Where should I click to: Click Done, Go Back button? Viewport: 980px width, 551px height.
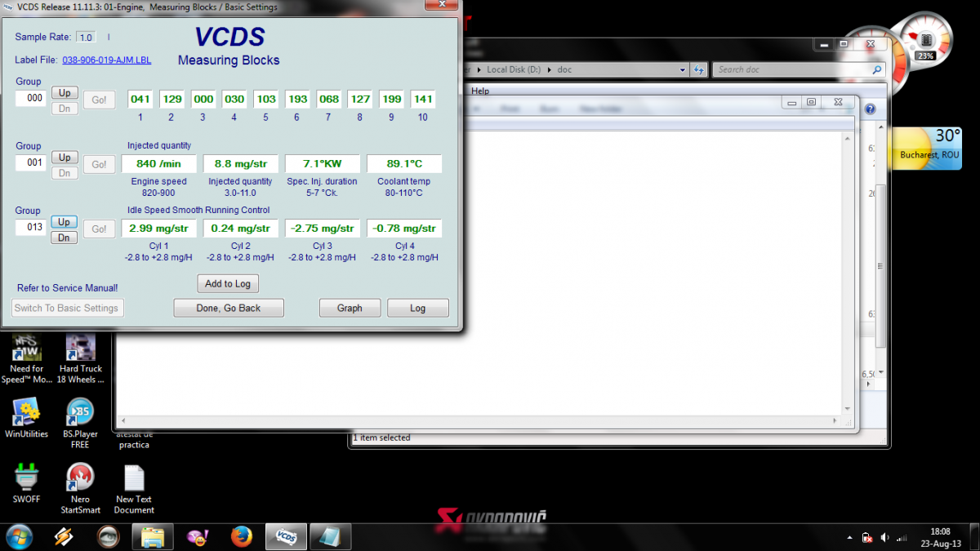pos(229,308)
